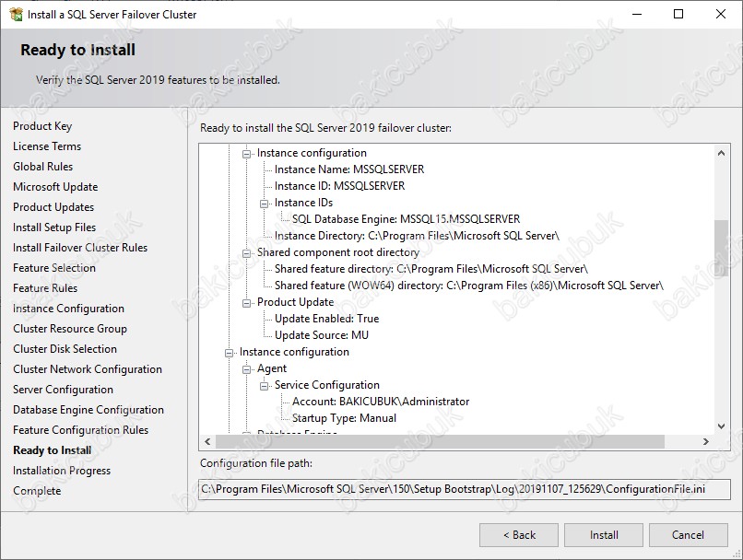
Task: Click the Ready to Install step in the sidebar
Action: (x=53, y=450)
